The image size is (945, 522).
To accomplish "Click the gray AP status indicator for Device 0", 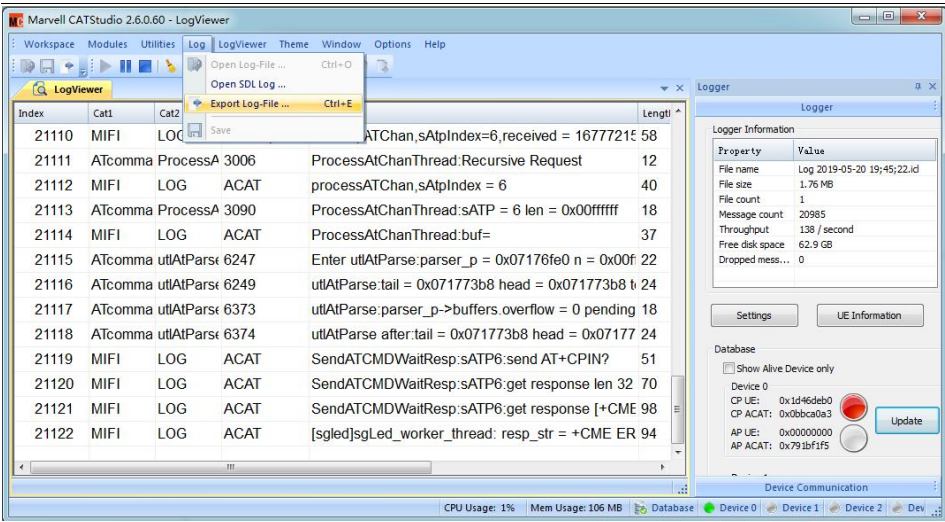I will (x=853, y=440).
